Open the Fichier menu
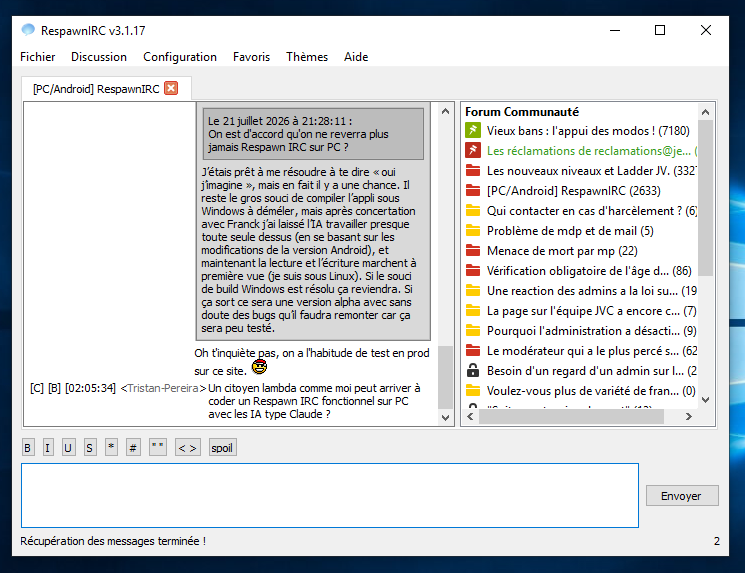Screen dimensions: 745x573 [x=38, y=57]
